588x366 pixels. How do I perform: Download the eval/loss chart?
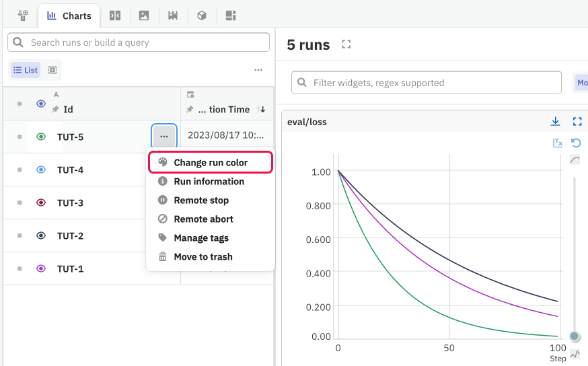[x=555, y=122]
